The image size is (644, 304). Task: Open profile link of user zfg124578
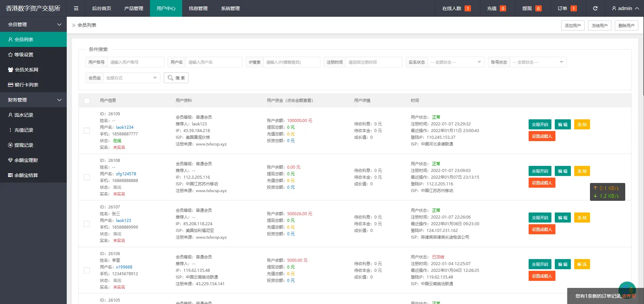pyautogui.click(x=126, y=174)
